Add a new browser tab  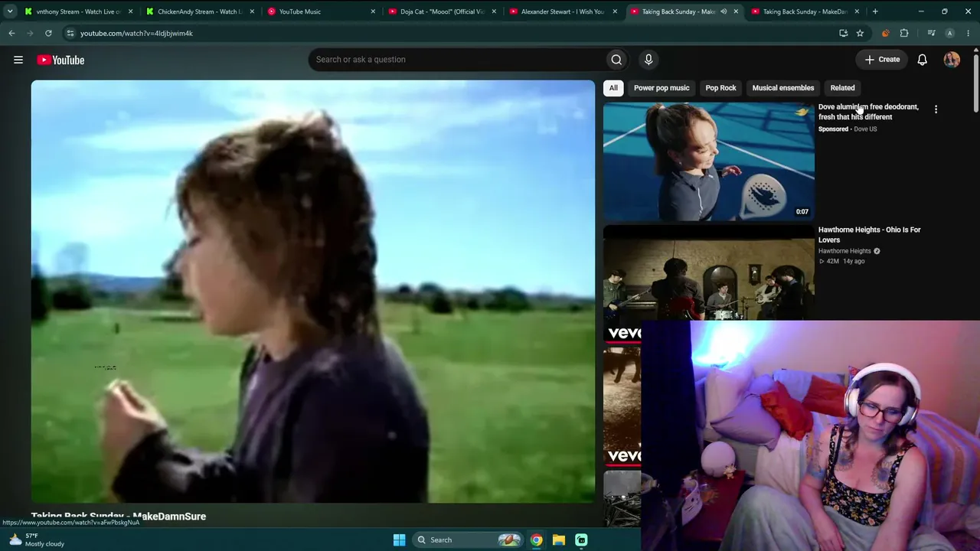click(875, 11)
